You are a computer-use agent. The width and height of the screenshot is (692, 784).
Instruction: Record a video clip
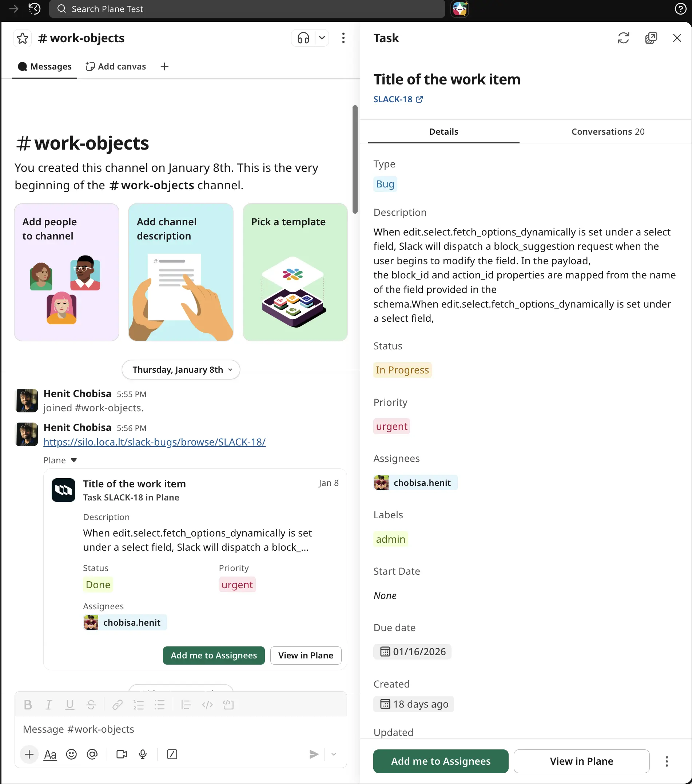121,754
